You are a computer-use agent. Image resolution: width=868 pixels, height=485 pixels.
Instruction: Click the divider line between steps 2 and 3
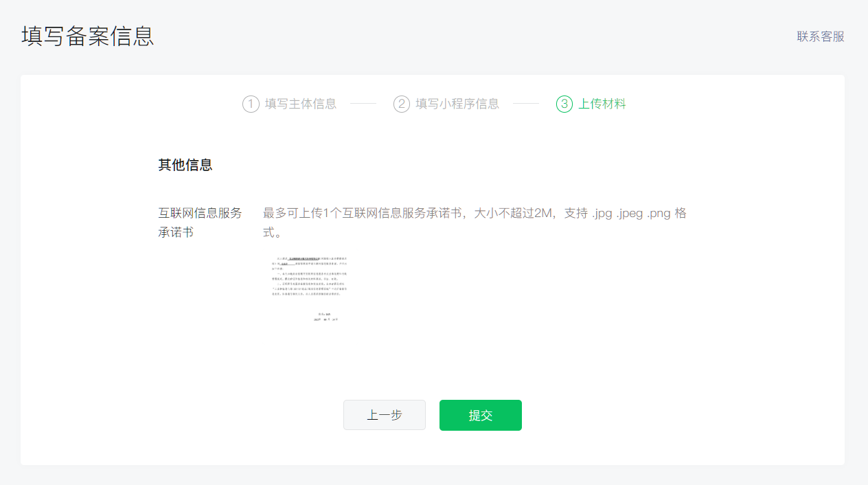(525, 104)
